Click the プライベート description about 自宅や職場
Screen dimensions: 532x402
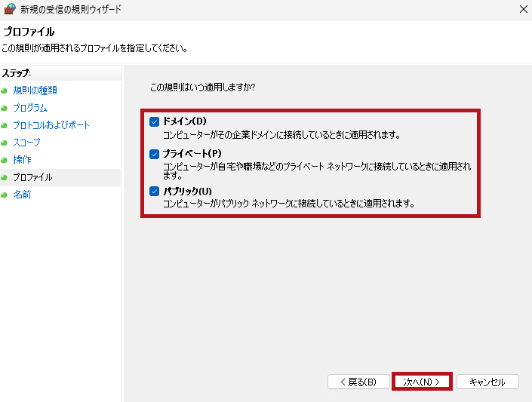(317, 170)
